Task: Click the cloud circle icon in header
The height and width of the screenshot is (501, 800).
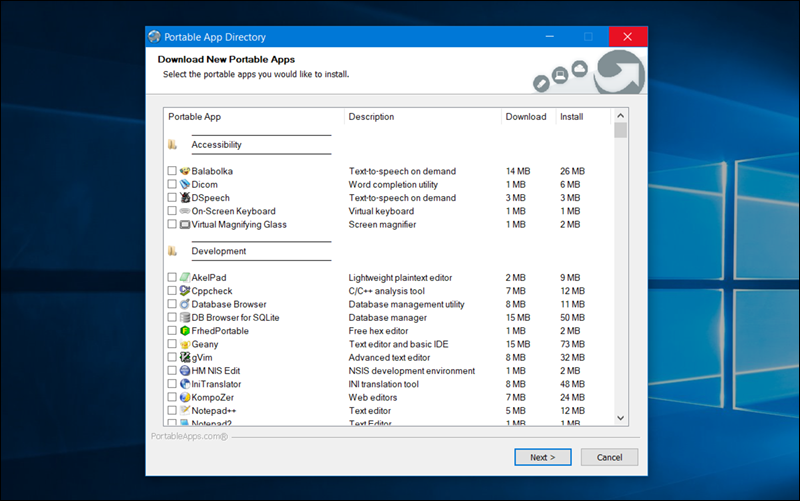Action: pos(580,68)
